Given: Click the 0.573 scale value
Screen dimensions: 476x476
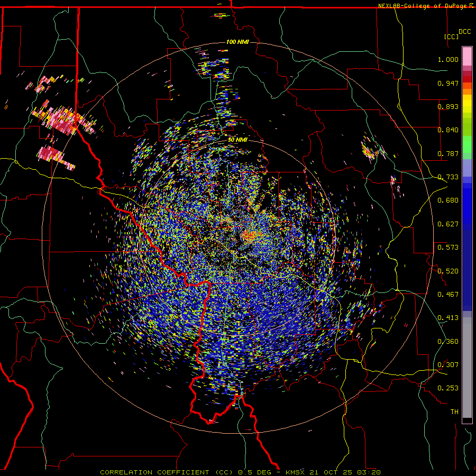Looking at the screenshot, I should [x=448, y=248].
